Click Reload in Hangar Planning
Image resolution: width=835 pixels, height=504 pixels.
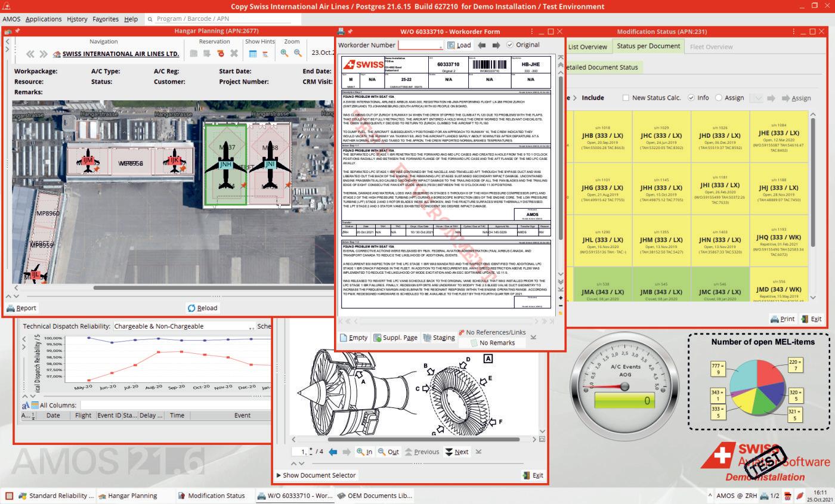click(203, 308)
